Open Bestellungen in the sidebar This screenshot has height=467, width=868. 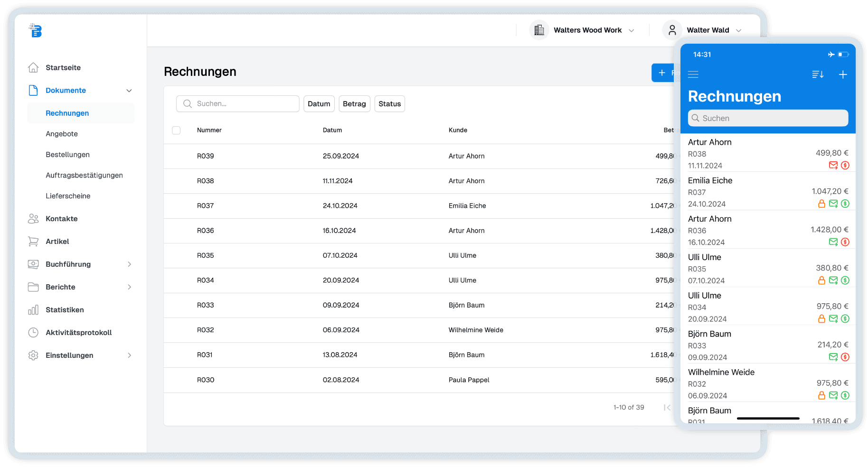pyautogui.click(x=67, y=155)
